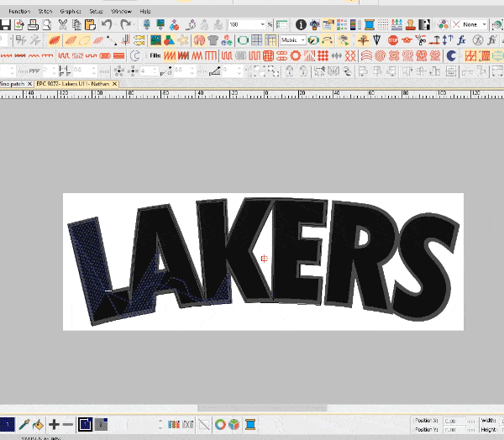
Task: Toggle the highlighted red stitch drawing mode
Action: pos(55,40)
